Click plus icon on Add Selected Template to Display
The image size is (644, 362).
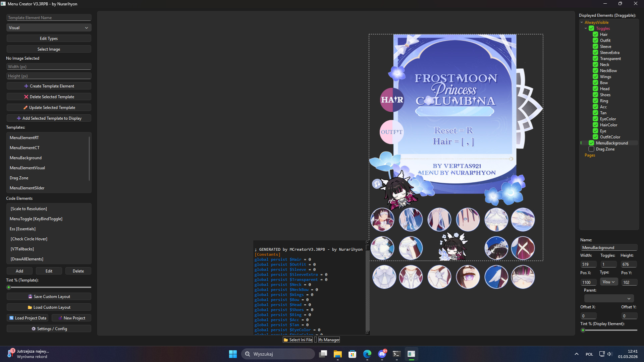(x=19, y=118)
